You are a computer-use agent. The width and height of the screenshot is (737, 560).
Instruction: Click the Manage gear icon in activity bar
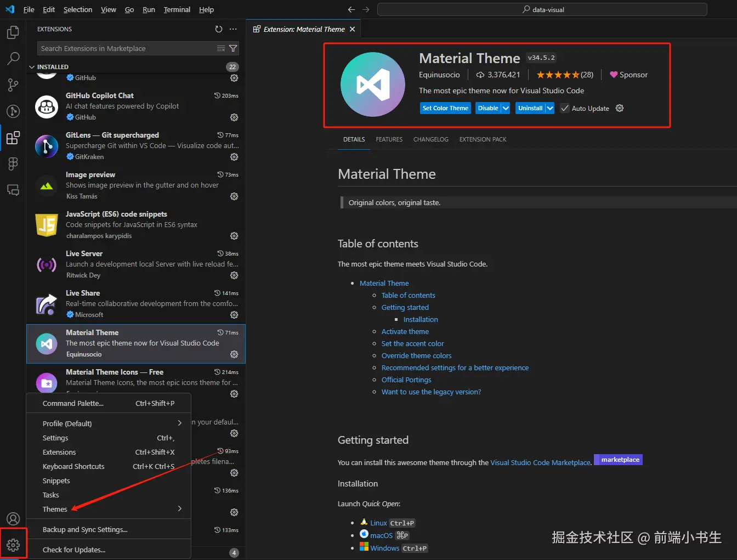(x=13, y=545)
